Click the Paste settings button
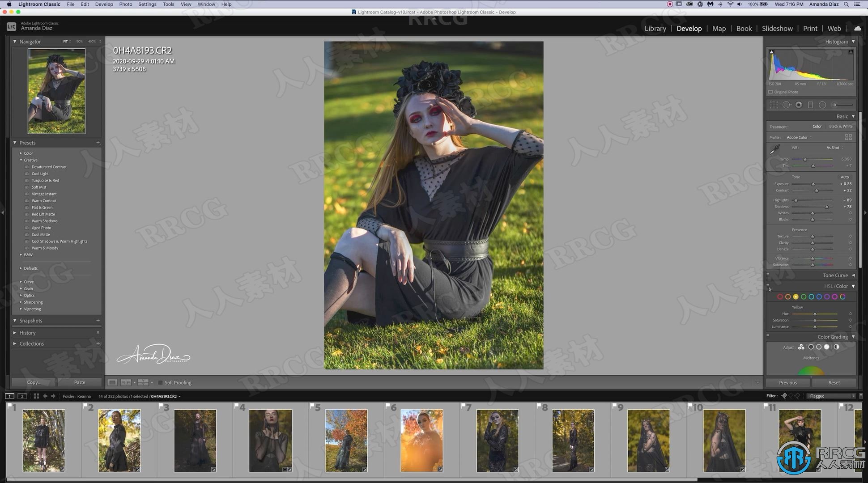This screenshot has height=483, width=868. (80, 382)
